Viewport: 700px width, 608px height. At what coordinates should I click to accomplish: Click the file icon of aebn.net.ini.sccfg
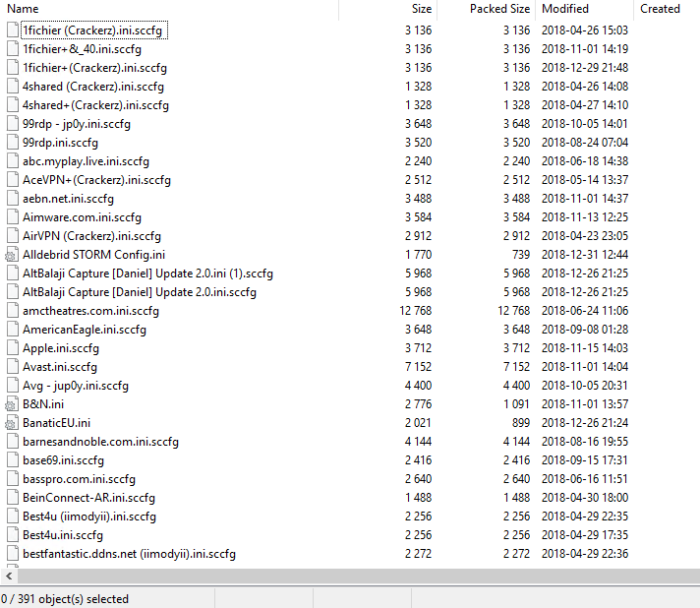pyautogui.click(x=13, y=199)
